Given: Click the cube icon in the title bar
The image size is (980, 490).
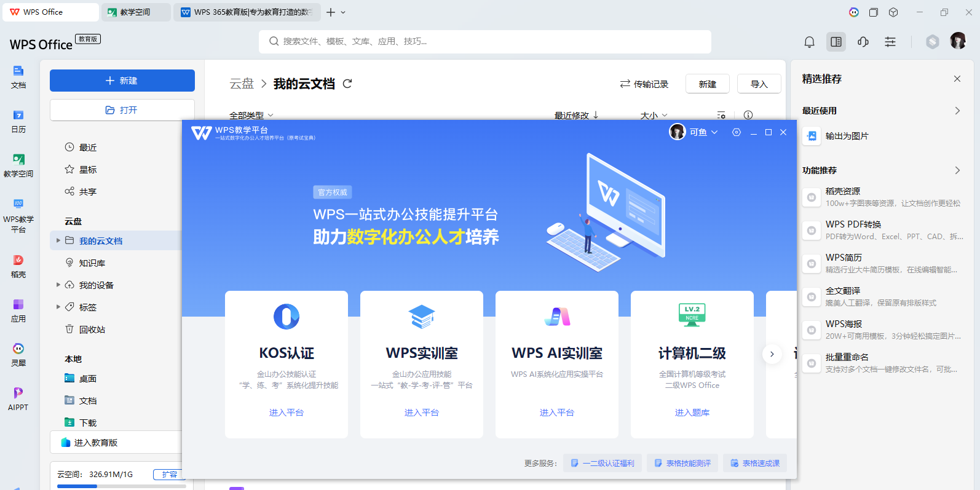Looking at the screenshot, I should pos(893,12).
